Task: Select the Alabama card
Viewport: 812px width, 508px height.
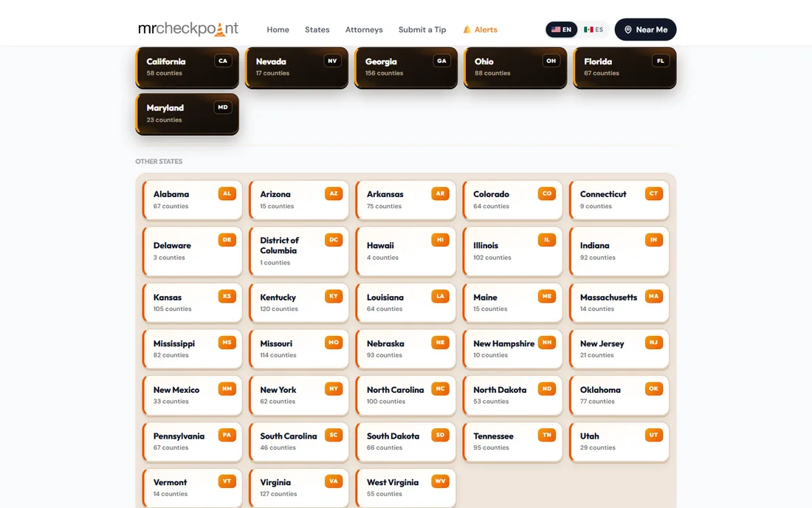Action: [x=192, y=200]
